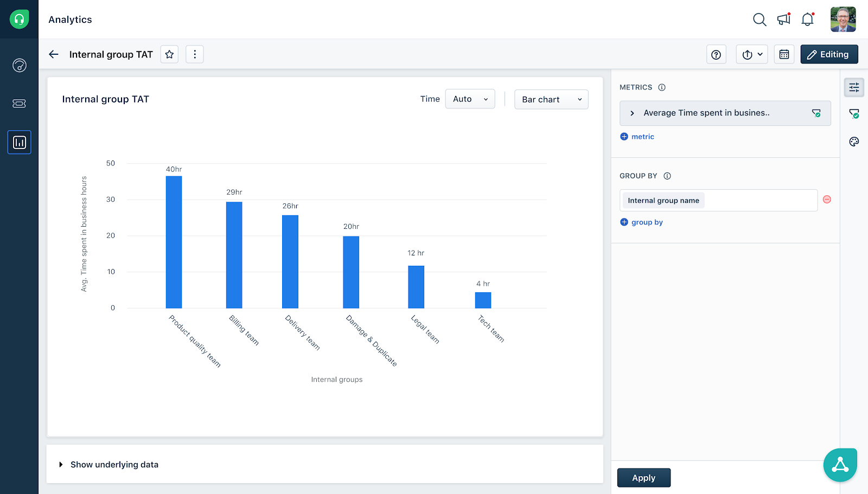The width and height of the screenshot is (868, 494).
Task: Open the chart customization palette icon
Action: (x=853, y=142)
